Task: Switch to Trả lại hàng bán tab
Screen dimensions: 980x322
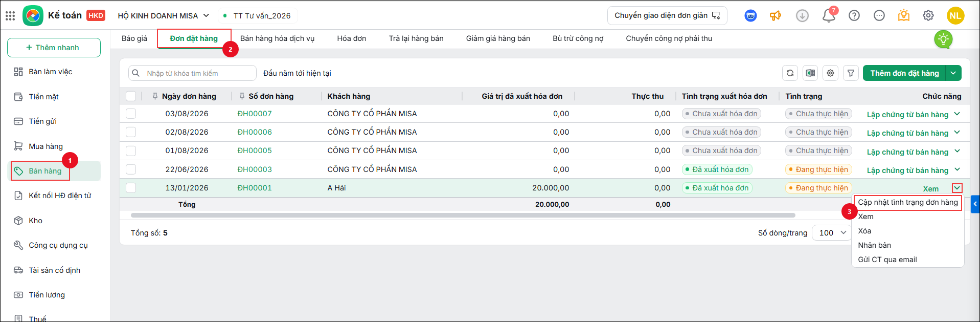Action: click(x=416, y=38)
